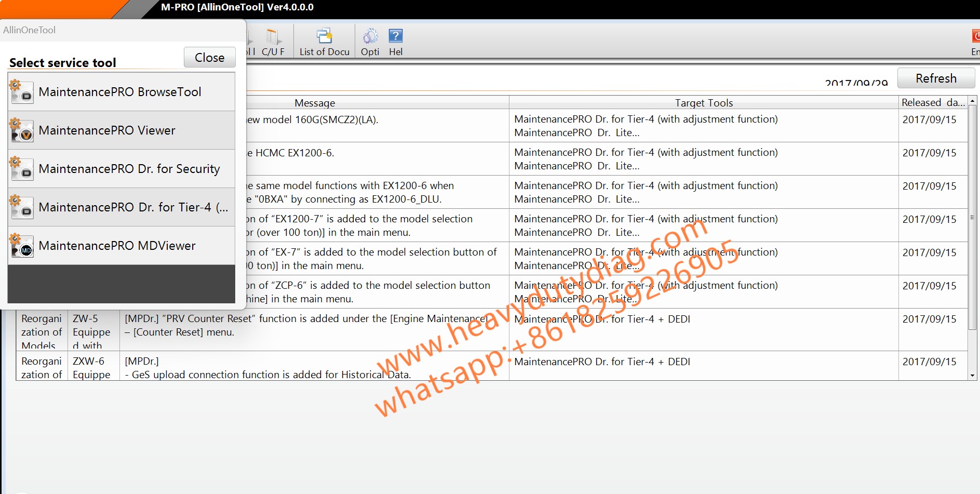Select MaintenancePRO Dr. for Security icon
980x494 pixels.
[21, 169]
